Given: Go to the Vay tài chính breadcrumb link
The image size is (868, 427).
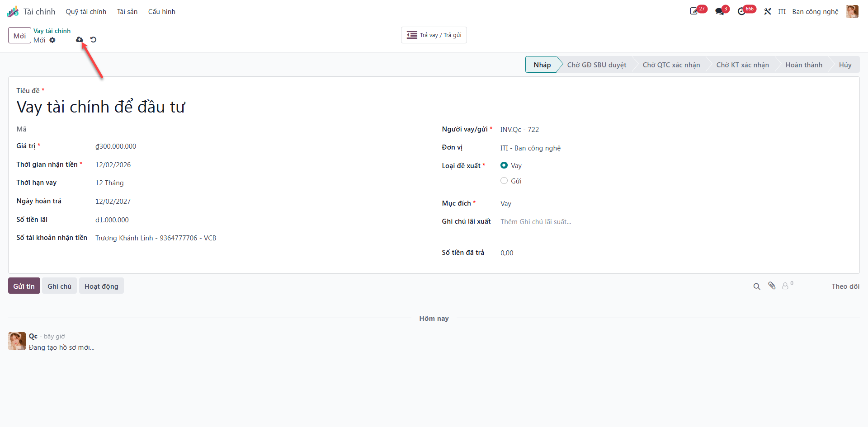Looking at the screenshot, I should (52, 31).
